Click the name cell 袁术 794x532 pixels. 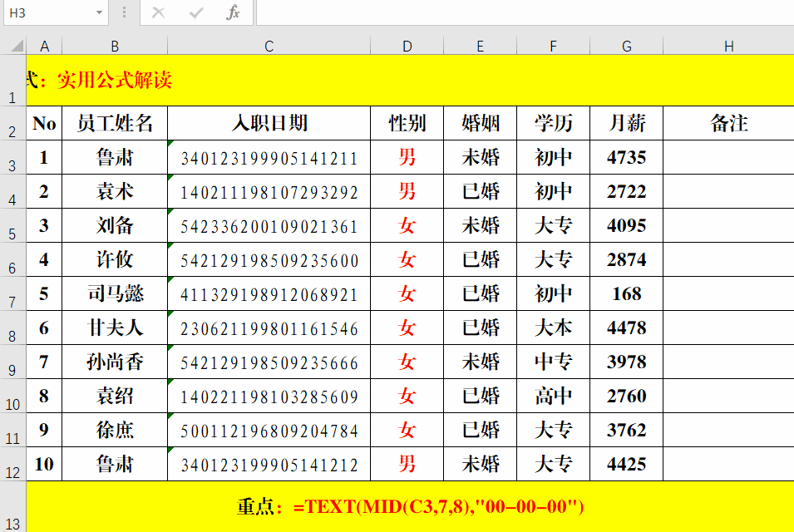pos(115,191)
